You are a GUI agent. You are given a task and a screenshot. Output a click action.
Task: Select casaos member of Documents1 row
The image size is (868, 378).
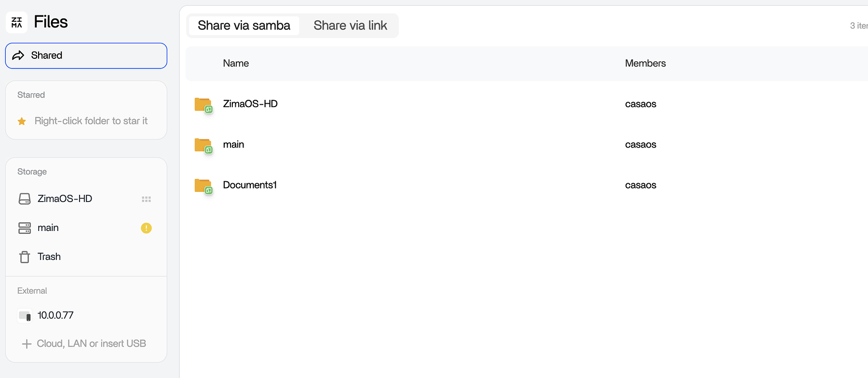click(x=640, y=185)
